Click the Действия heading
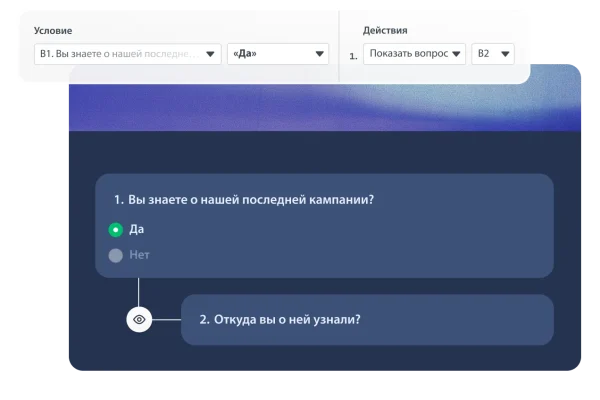Image resolution: width=600 pixels, height=400 pixels. point(385,31)
